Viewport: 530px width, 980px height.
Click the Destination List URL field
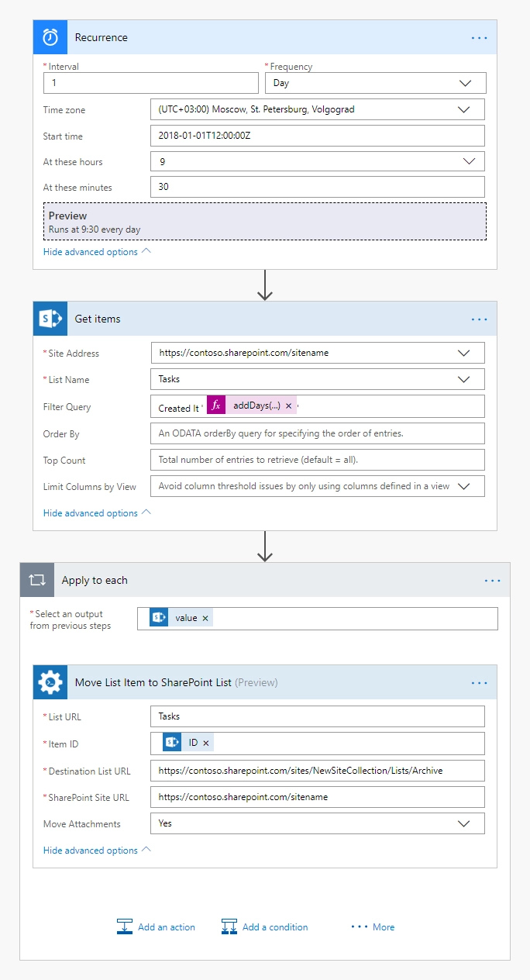click(x=318, y=771)
